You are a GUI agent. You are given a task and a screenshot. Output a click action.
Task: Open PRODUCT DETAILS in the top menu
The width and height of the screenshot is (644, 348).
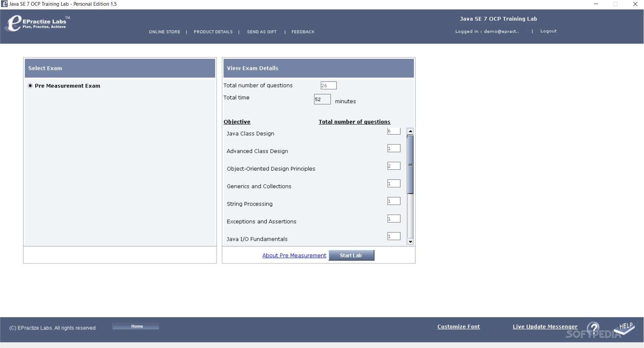[x=213, y=32]
